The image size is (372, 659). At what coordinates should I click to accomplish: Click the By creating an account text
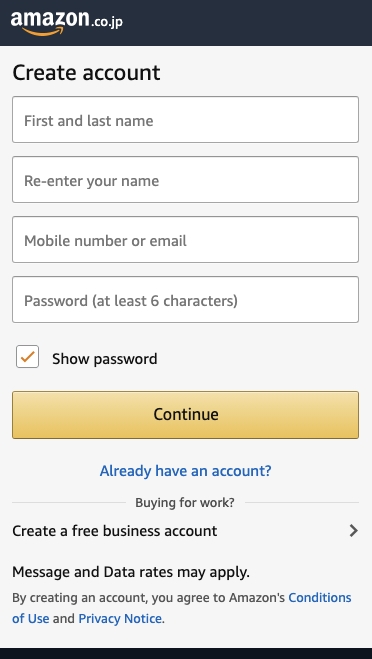click(149, 598)
